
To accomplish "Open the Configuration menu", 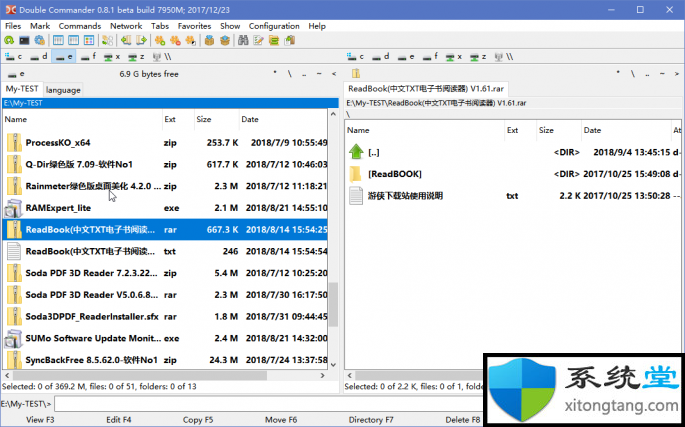I will [274, 26].
